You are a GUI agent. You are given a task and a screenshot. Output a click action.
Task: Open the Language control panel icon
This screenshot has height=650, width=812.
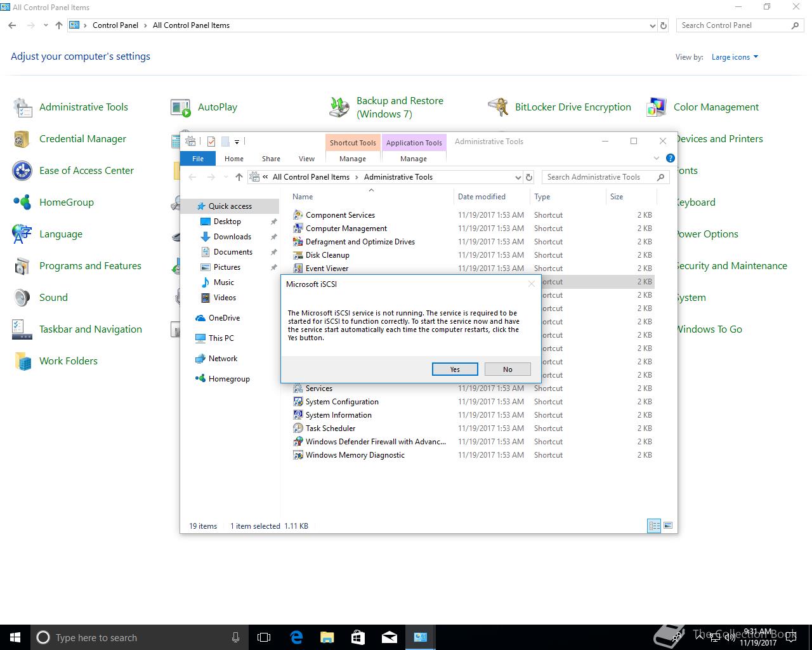23,234
